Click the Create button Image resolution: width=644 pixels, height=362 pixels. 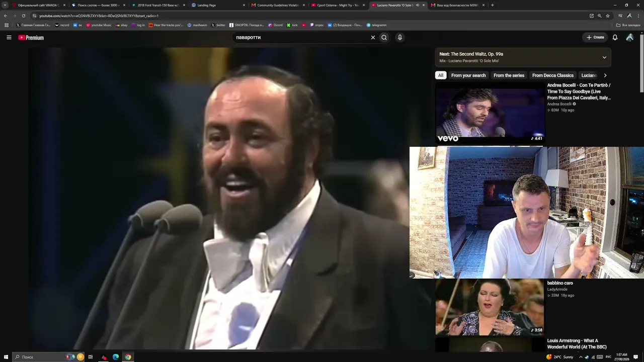[x=595, y=37]
